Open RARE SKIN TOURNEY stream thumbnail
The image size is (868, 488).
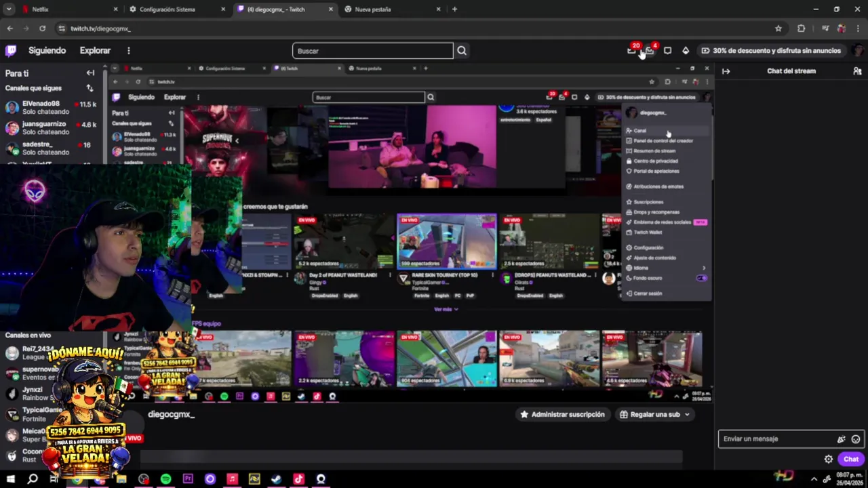447,242
